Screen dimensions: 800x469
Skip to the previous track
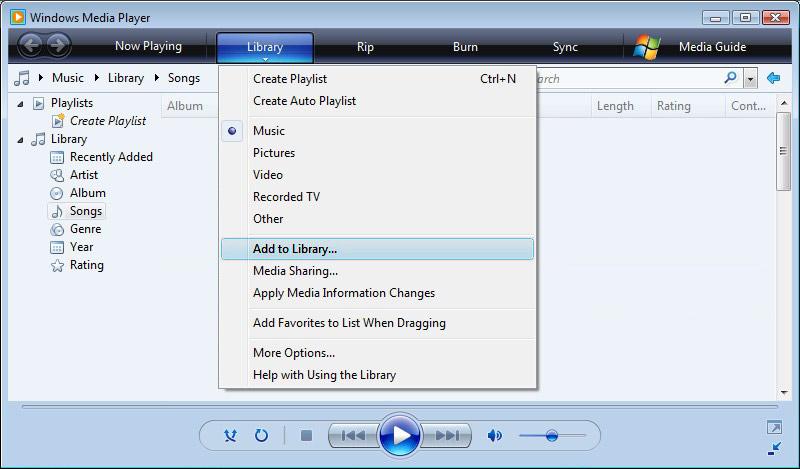point(353,435)
